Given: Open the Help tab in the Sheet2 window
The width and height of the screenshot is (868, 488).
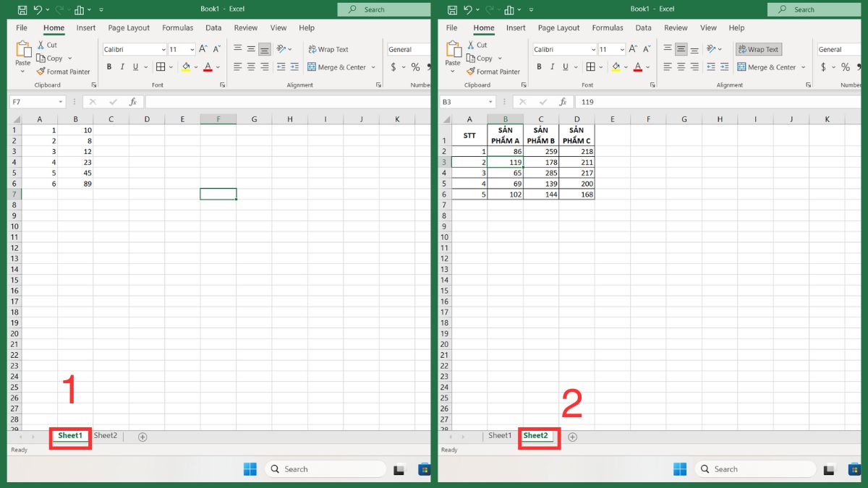Looking at the screenshot, I should point(736,28).
